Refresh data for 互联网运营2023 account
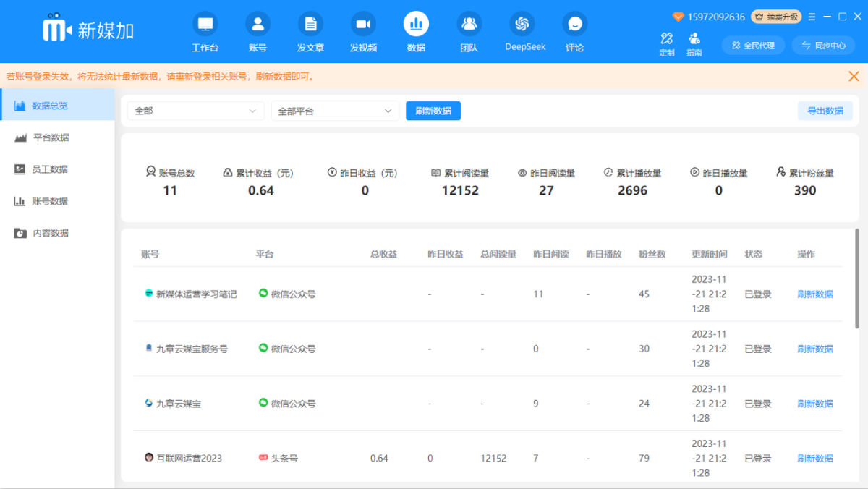This screenshot has height=489, width=868. 814,458
